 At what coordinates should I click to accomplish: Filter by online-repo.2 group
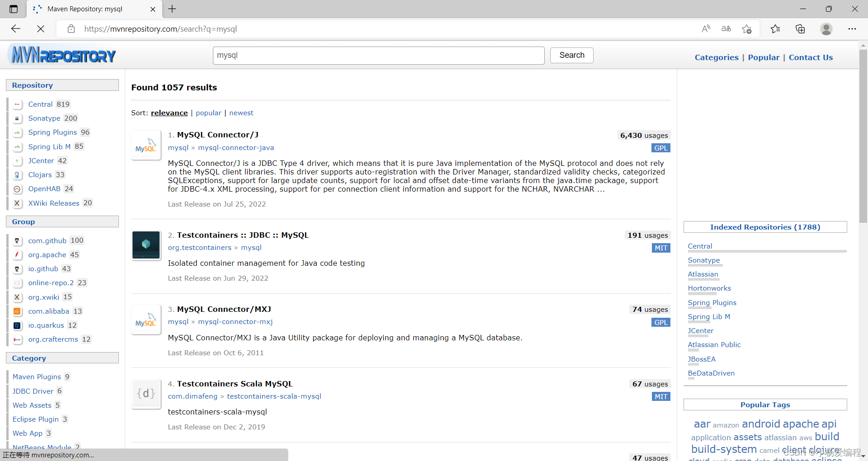click(x=51, y=283)
